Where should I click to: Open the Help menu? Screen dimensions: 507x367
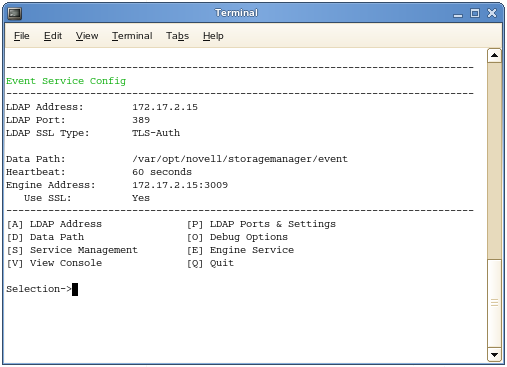pos(213,36)
